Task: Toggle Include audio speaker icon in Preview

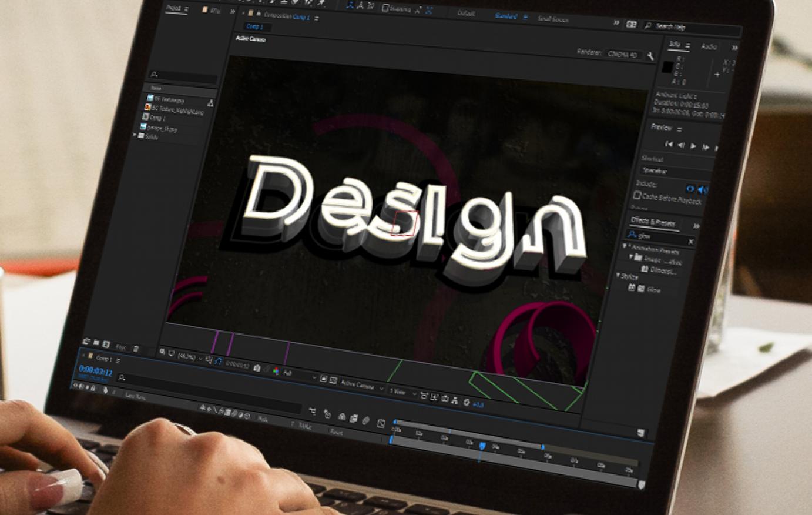Action: click(x=702, y=190)
